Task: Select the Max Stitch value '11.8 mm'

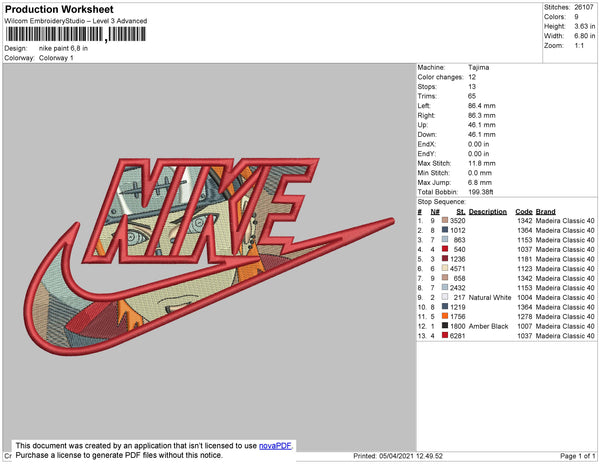Action: tap(481, 163)
